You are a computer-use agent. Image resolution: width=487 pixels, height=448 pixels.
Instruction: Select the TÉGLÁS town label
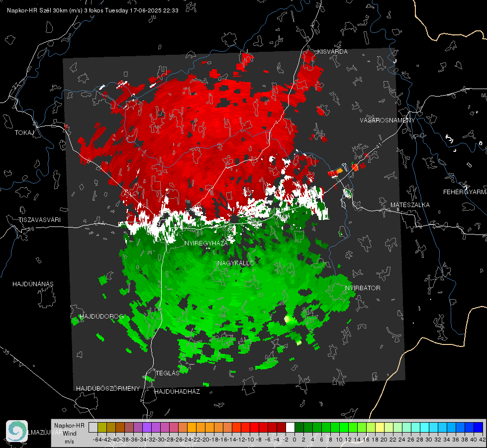click(x=168, y=373)
